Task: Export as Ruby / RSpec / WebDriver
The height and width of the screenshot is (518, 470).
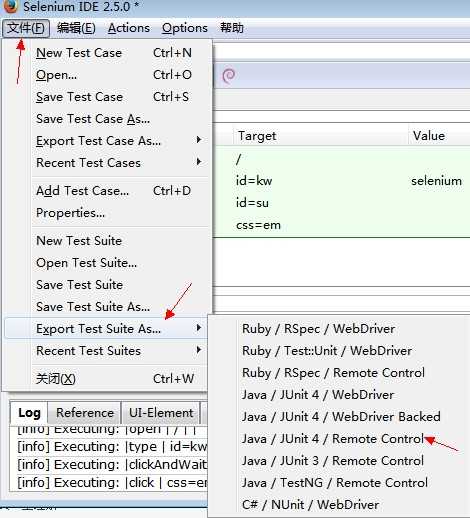Action: 338,329
